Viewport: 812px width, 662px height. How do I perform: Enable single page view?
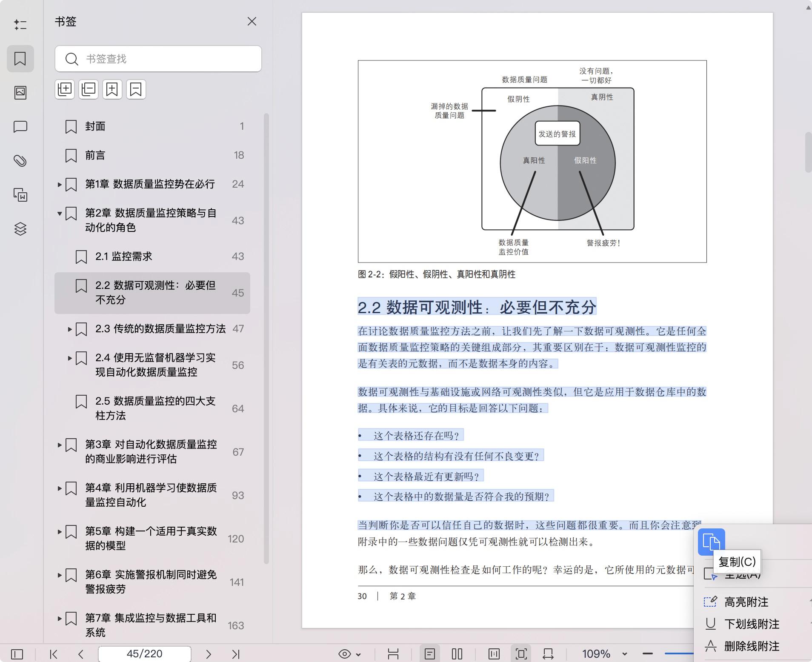click(x=430, y=654)
